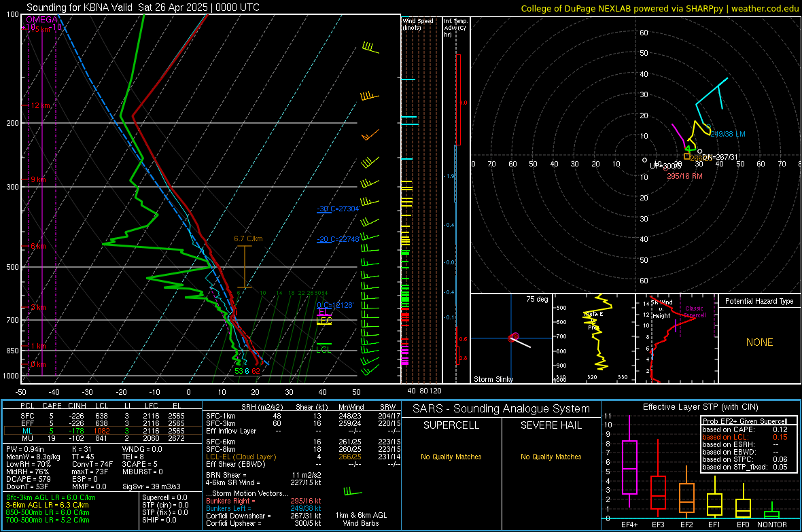The height and width of the screenshot is (532, 802).
Task: Click the K = 31 index
Action: 82,449
